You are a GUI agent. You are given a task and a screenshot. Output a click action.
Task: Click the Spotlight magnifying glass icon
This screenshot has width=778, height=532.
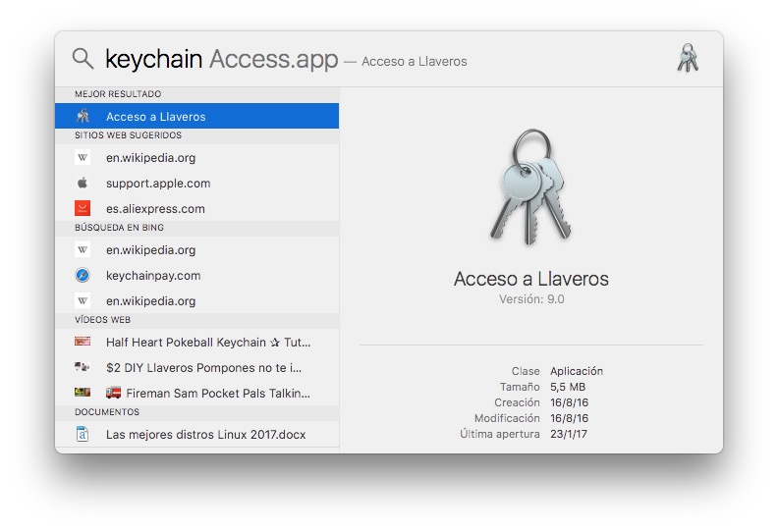(83, 59)
